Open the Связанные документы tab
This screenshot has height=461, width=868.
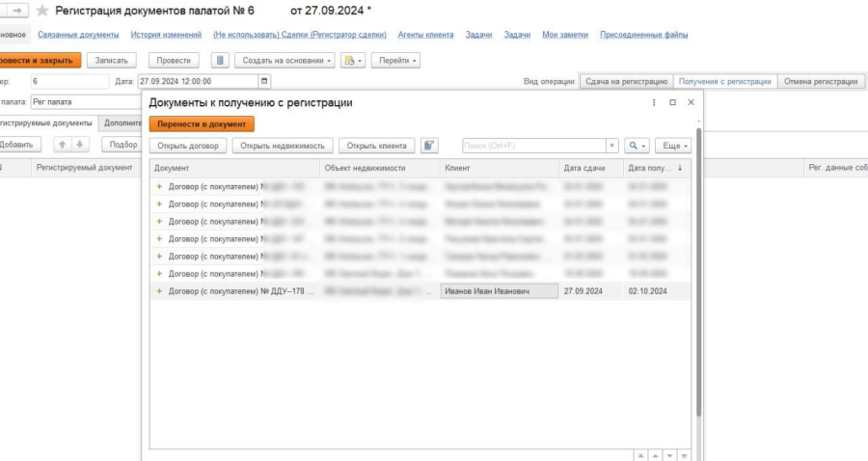(78, 35)
